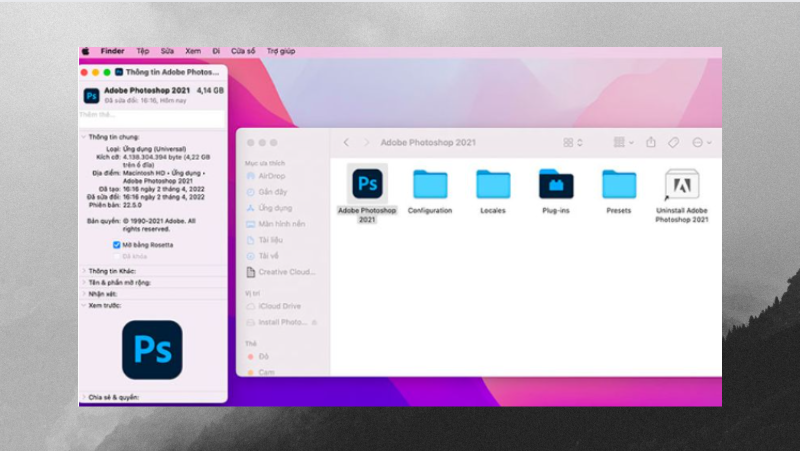The image size is (800, 451).
Task: Eject the Install Photo... volume
Action: point(314,322)
